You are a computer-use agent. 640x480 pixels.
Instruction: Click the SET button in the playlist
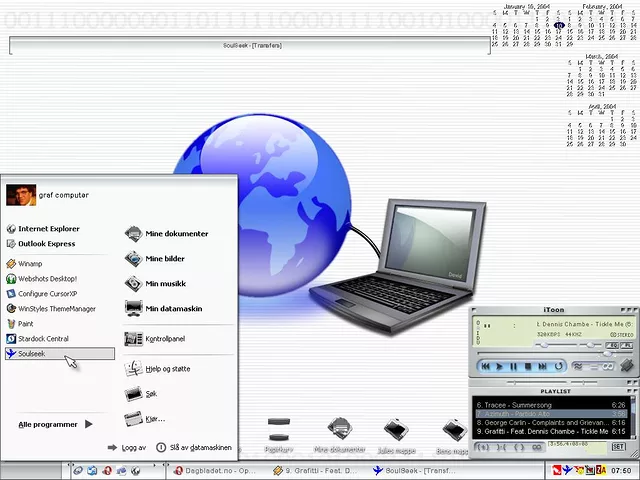618,446
